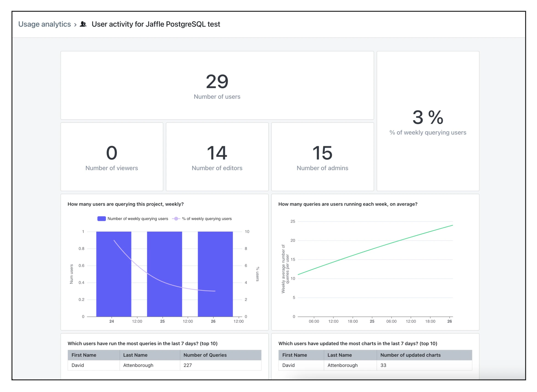The image size is (537, 392).
Task: Click First Name header in queries table
Action: (x=84, y=355)
